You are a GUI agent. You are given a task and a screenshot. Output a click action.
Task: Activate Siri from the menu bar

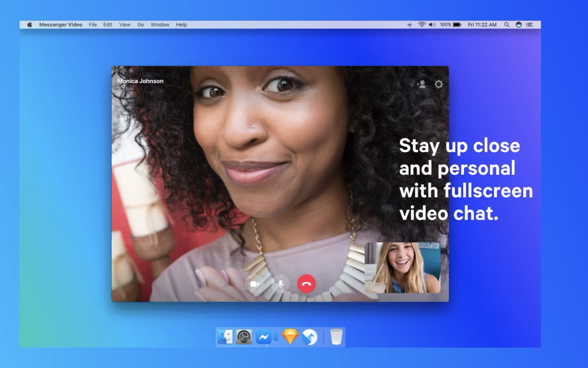[x=518, y=25]
